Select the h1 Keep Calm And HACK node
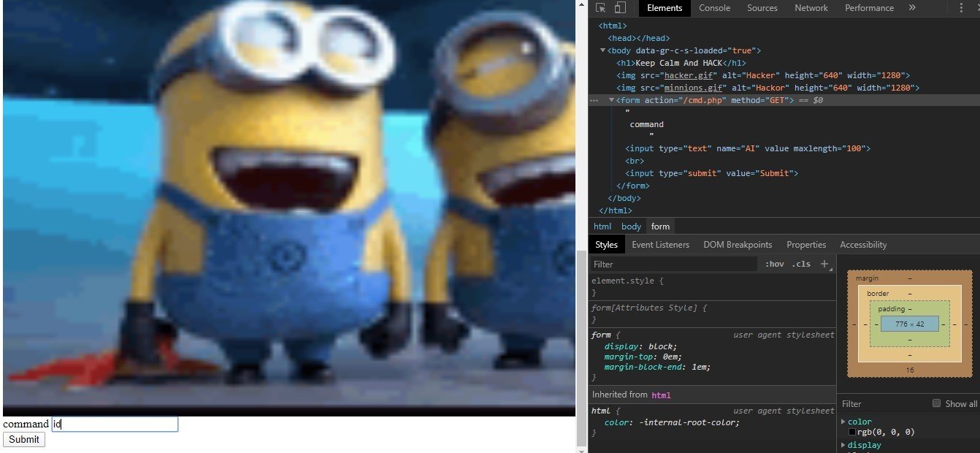The width and height of the screenshot is (980, 453). pos(681,63)
